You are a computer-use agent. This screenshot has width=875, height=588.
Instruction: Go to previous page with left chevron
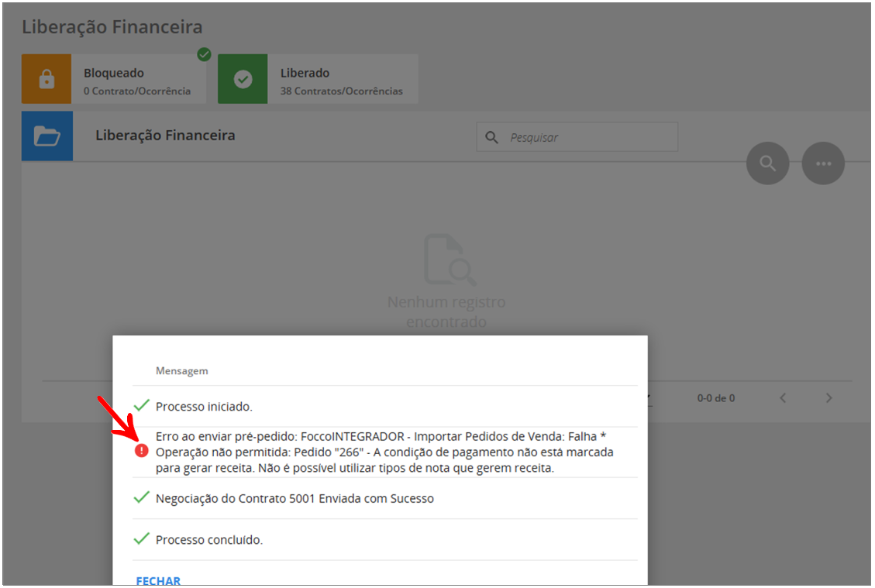pos(783,397)
